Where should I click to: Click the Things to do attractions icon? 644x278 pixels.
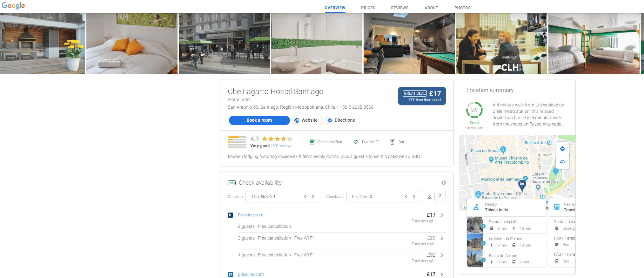point(476,207)
